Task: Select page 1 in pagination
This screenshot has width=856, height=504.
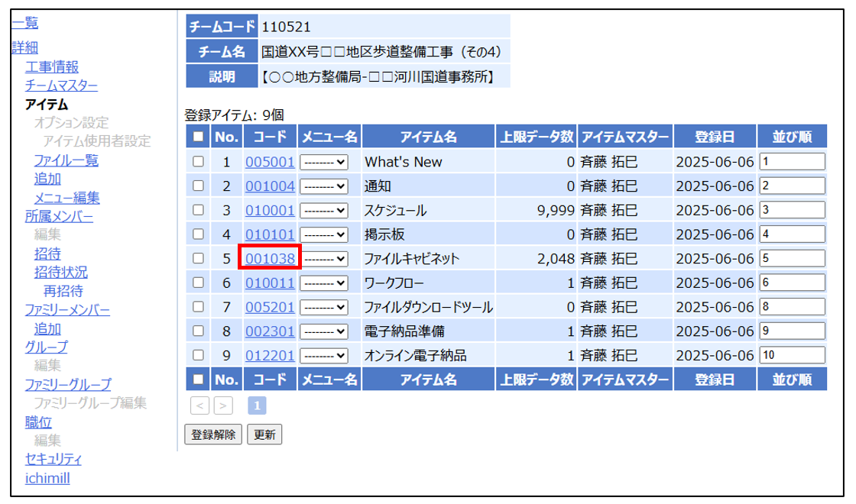Action: point(257,405)
